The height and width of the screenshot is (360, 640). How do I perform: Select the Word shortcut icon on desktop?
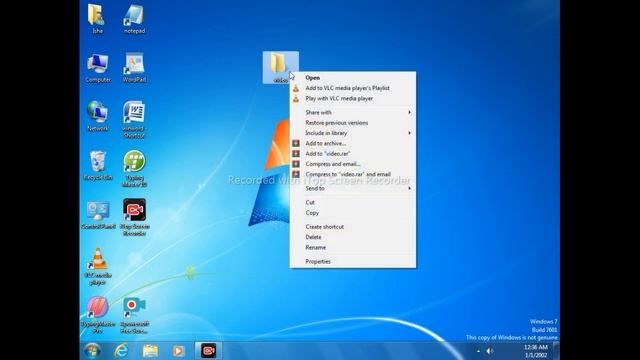point(134,119)
